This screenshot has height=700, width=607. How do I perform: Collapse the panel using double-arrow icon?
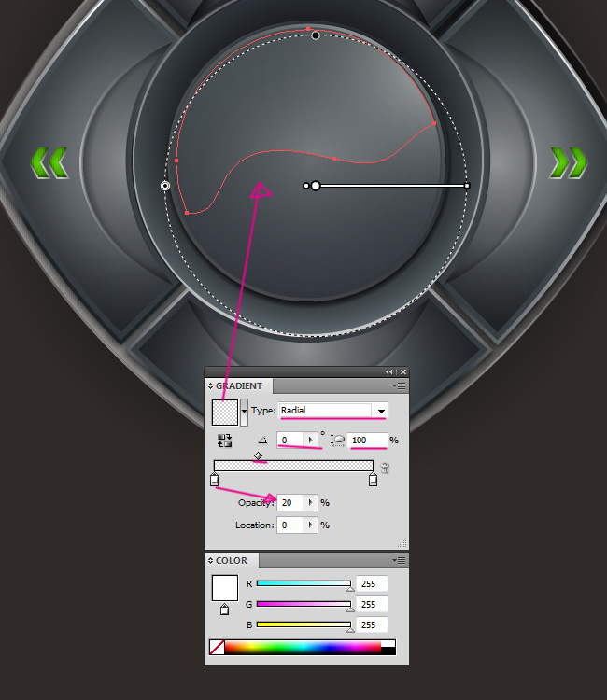[x=389, y=371]
